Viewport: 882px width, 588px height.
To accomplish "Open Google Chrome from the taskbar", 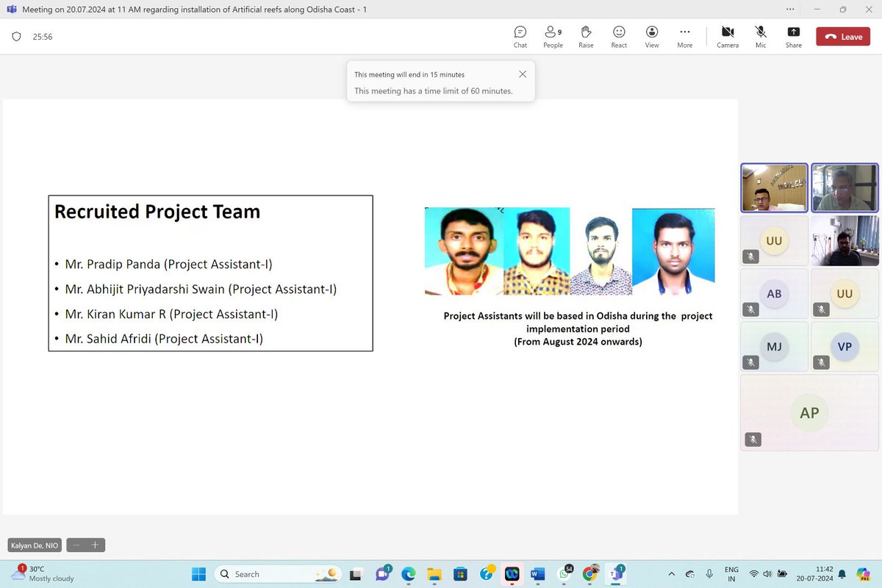I will pyautogui.click(x=590, y=573).
